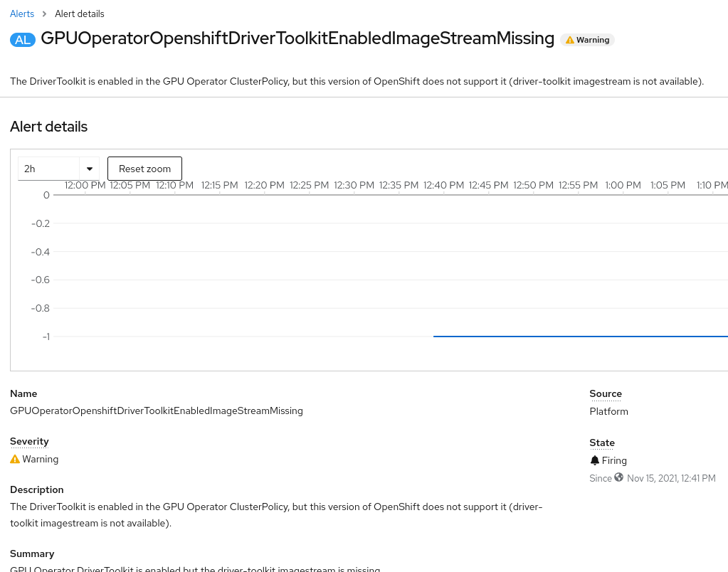The image size is (728, 572).
Task: Navigate back using the Alerts breadcrumb
Action: (22, 14)
